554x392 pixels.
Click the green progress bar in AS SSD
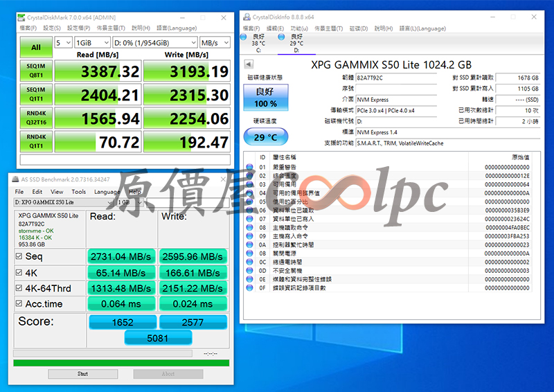(x=121, y=363)
